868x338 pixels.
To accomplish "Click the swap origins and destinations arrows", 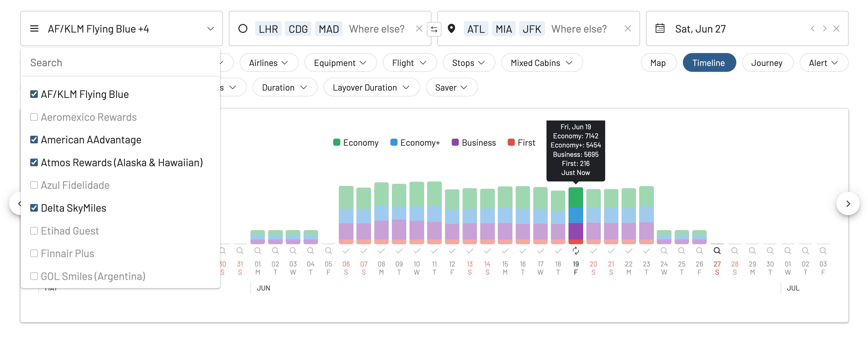I will 434,29.
